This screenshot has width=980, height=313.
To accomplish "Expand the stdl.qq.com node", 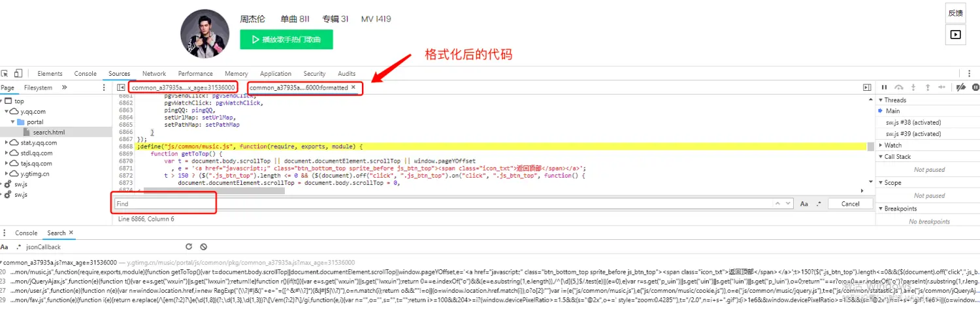I will pyautogui.click(x=7, y=153).
